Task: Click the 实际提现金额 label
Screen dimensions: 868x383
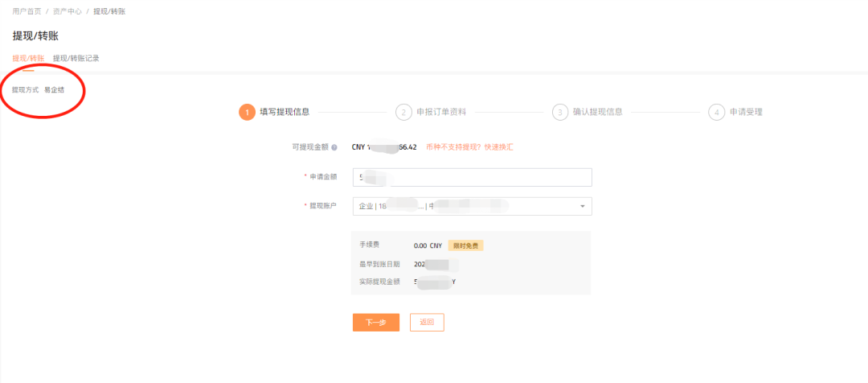Action: click(x=379, y=282)
